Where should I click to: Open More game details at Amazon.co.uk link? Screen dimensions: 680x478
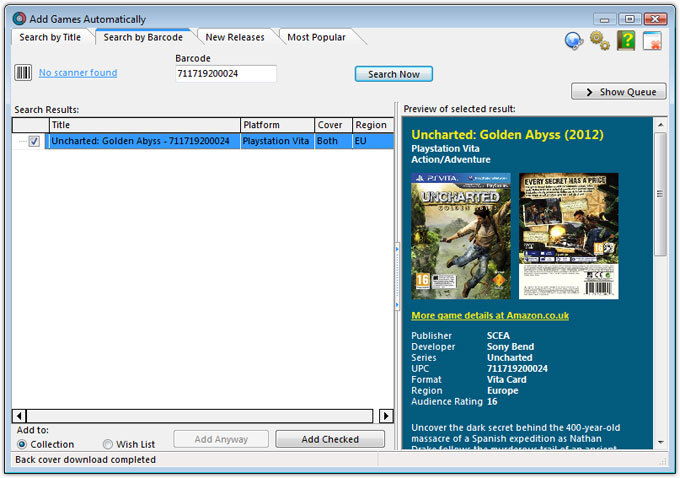490,315
